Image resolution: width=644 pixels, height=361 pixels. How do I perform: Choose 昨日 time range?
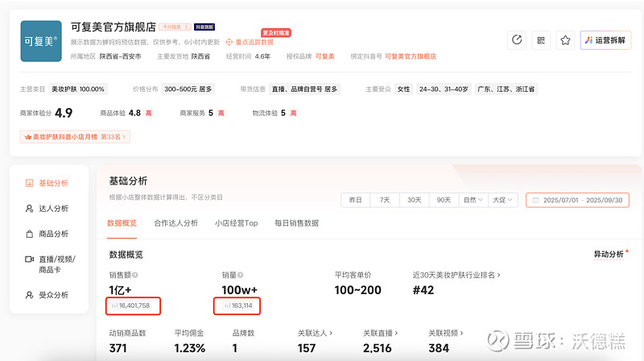click(x=355, y=200)
